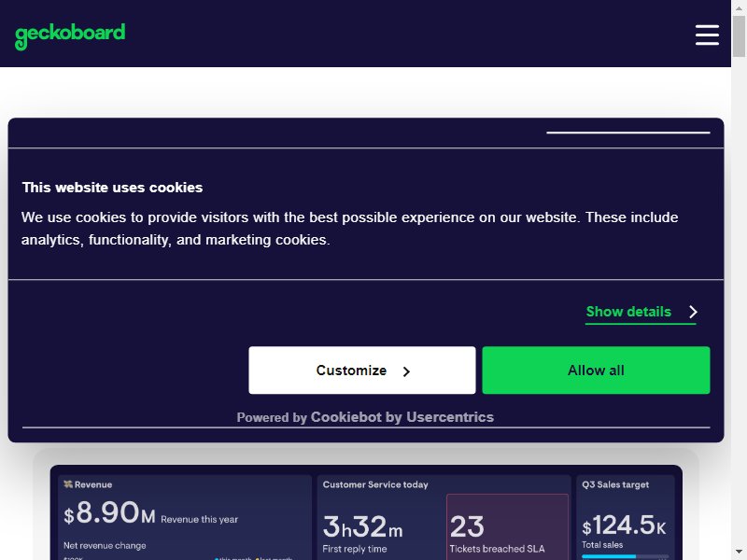
Task: Click the "Customer Service today" title
Action: pyautogui.click(x=375, y=484)
